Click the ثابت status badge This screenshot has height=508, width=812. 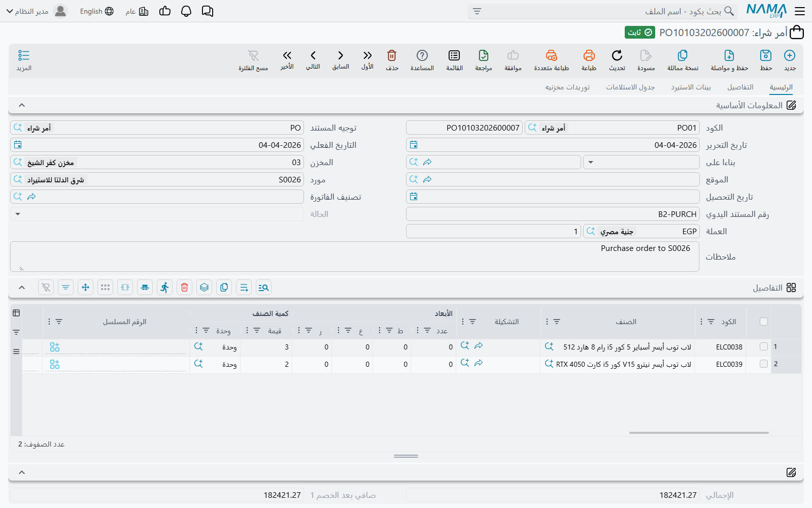point(640,33)
